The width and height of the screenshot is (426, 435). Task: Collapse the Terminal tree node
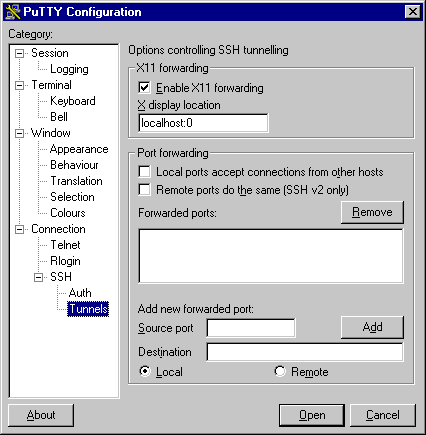click(20, 85)
